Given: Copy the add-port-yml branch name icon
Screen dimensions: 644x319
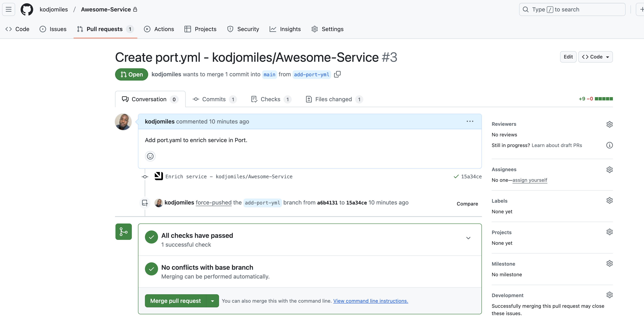Looking at the screenshot, I should click(x=337, y=74).
